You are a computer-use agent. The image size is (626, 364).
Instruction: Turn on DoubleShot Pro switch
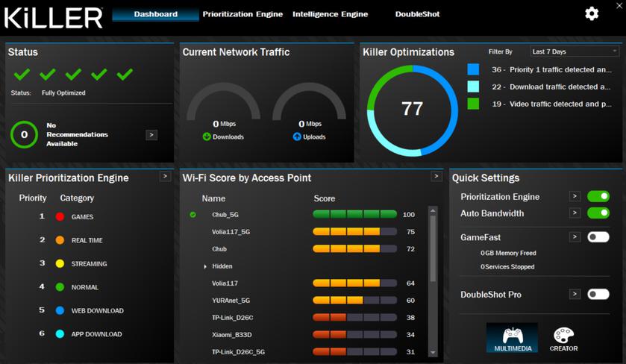coord(598,295)
